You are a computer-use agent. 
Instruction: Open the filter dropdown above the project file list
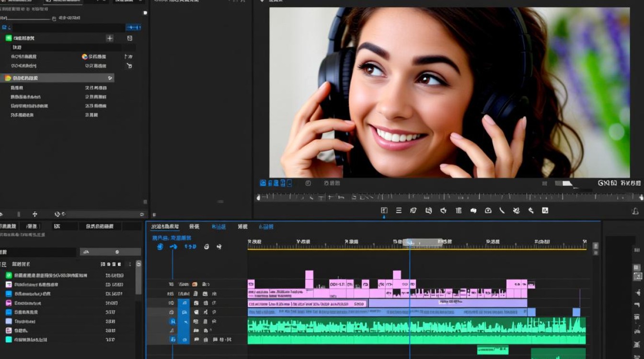[110, 252]
